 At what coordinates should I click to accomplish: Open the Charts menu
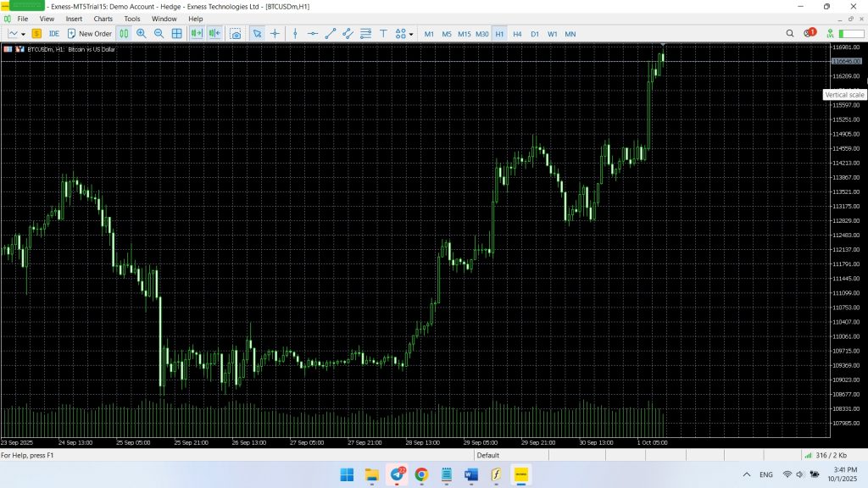103,19
